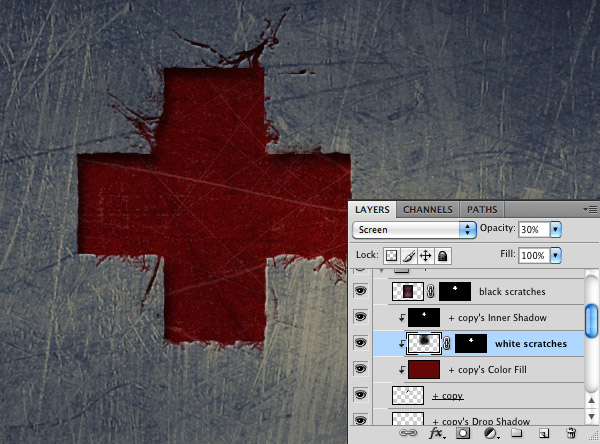Delete layer with trash icon

click(x=571, y=433)
